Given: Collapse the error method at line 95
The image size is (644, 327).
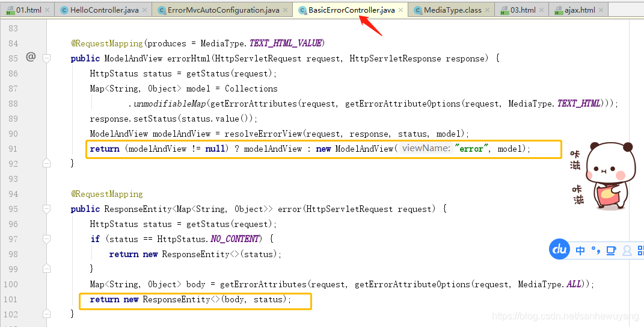Looking at the screenshot, I should tap(46, 209).
